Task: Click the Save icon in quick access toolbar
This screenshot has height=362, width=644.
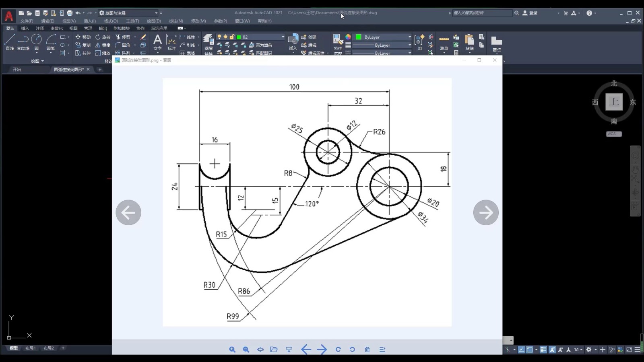Action: point(37,13)
